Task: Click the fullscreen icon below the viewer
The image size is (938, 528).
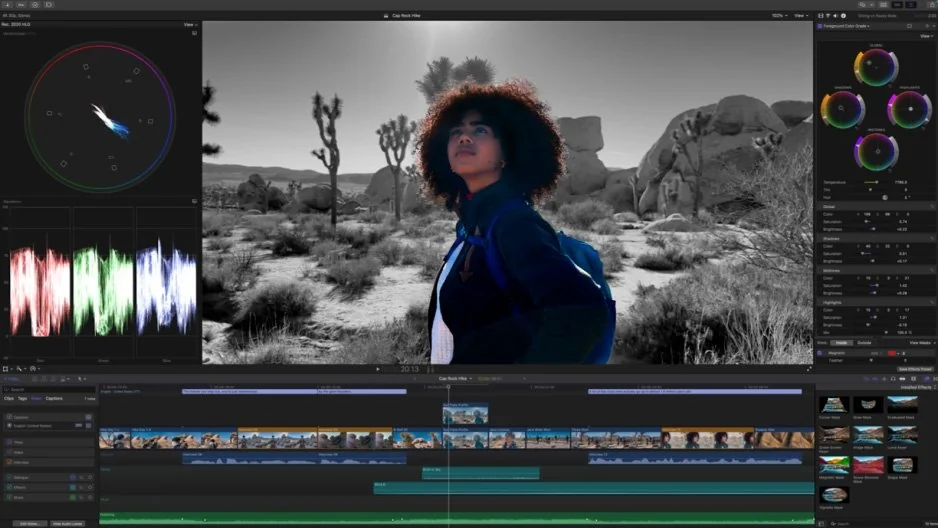Action: (x=808, y=369)
